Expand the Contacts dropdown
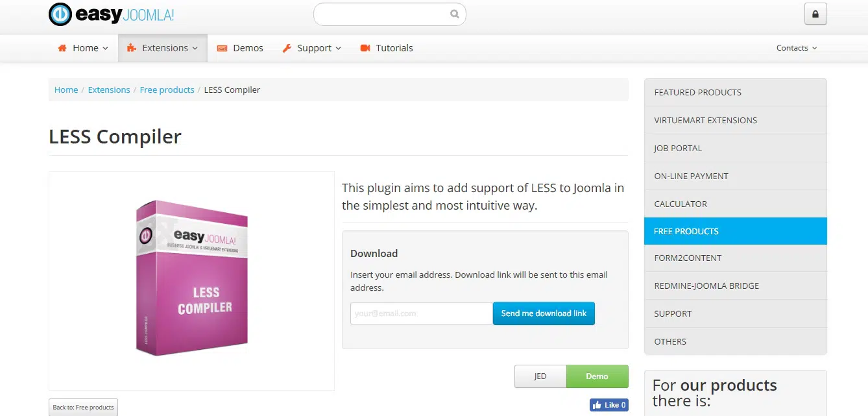The width and height of the screenshot is (868, 416). (797, 48)
